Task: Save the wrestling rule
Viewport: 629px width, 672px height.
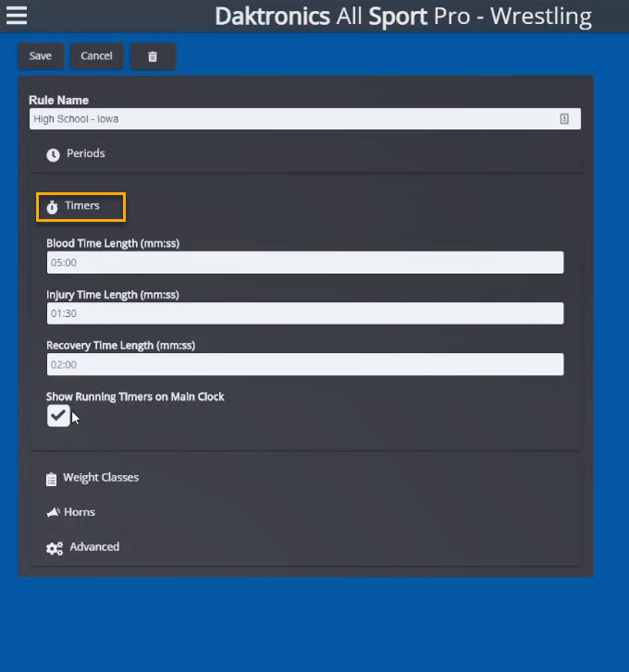Action: (x=41, y=56)
